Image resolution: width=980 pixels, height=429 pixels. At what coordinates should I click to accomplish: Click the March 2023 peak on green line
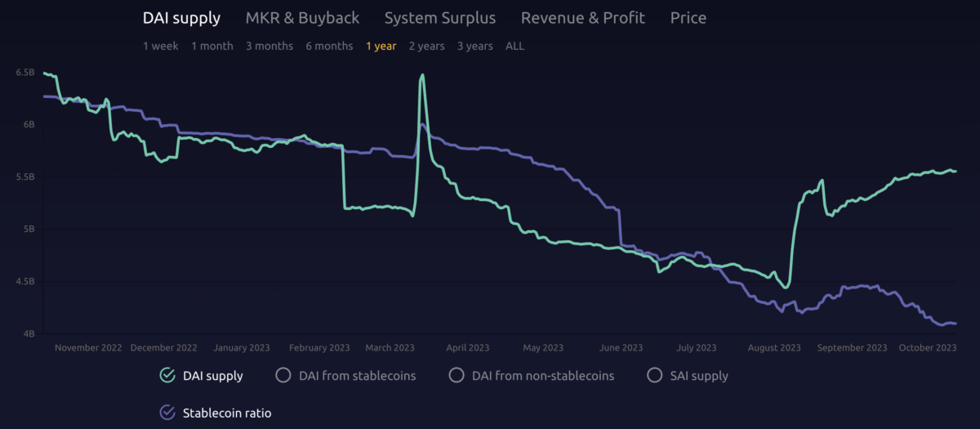coord(422,75)
